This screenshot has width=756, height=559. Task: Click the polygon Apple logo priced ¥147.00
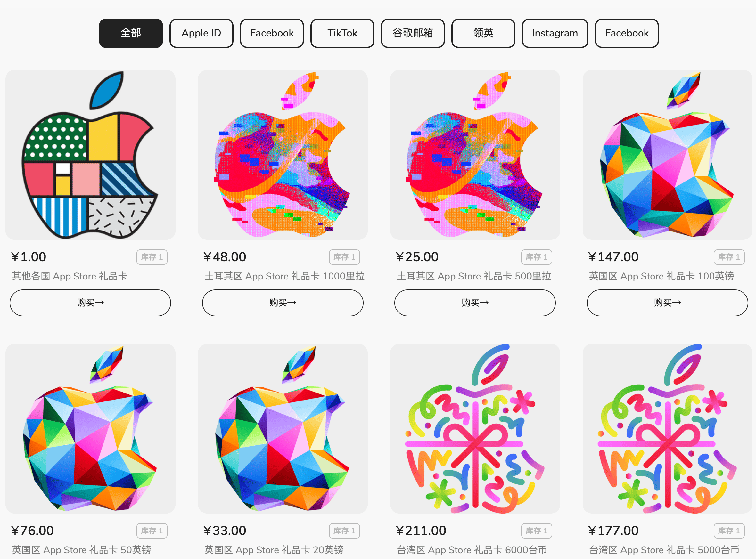point(667,155)
